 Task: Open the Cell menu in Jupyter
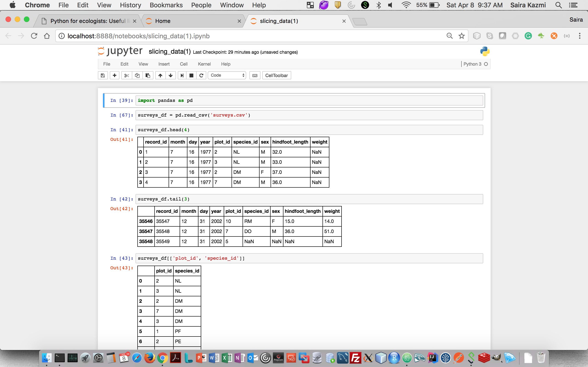point(184,64)
